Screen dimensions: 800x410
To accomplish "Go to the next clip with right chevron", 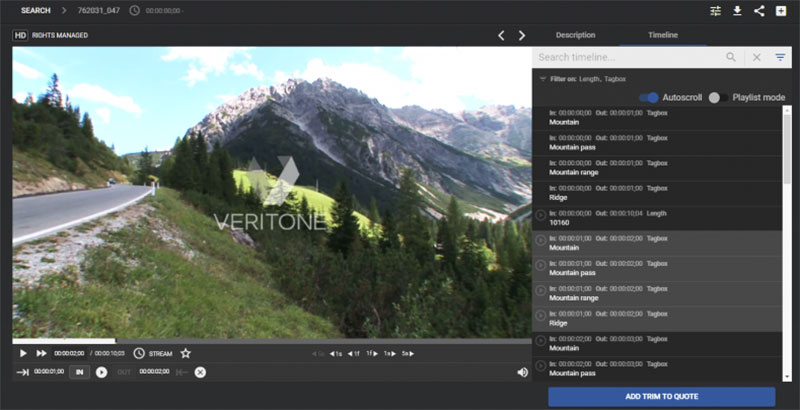I will click(522, 35).
